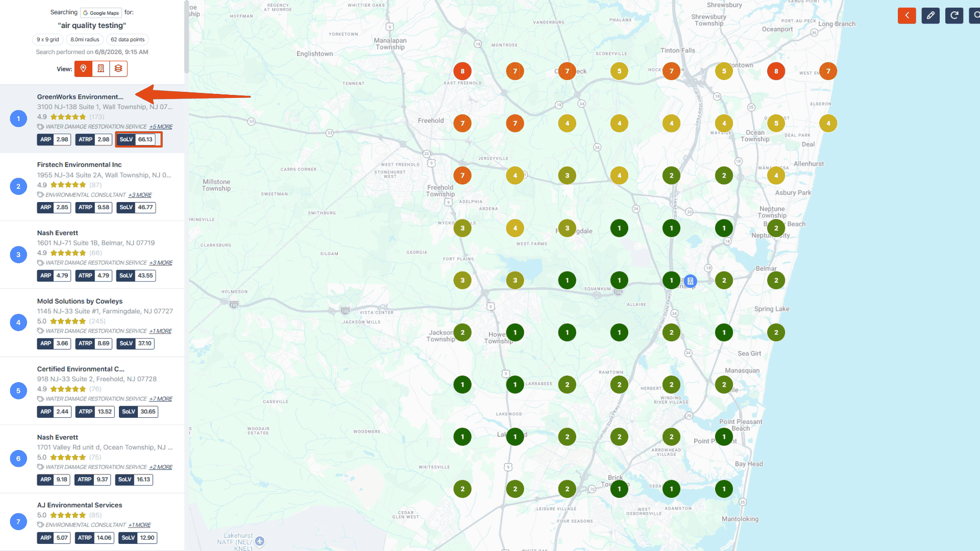Image resolution: width=980 pixels, height=551 pixels.
Task: Select rank 1 marker at Point Pleasant Beach
Action: click(x=724, y=437)
